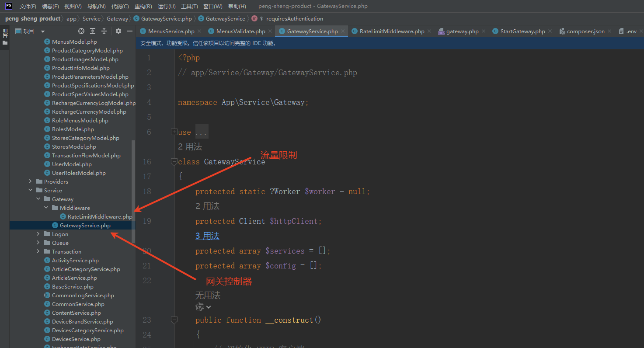Collapse the Middleware folder
Image resolution: width=644 pixels, height=348 pixels.
coord(46,208)
